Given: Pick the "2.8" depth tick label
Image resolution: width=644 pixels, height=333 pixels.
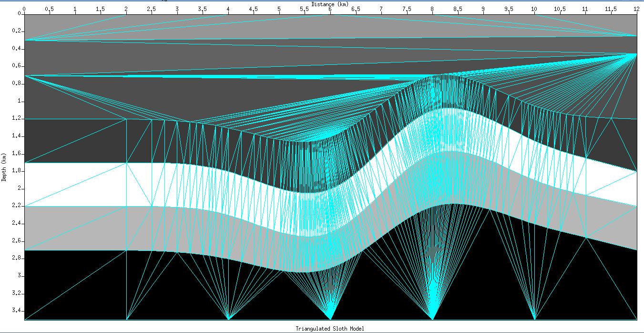Looking at the screenshot, I should click(18, 258).
